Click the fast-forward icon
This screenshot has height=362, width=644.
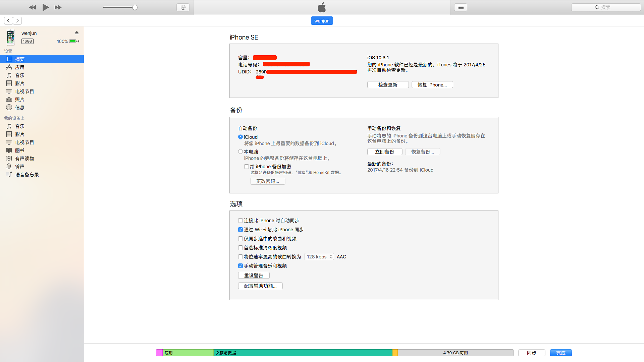[x=58, y=7]
